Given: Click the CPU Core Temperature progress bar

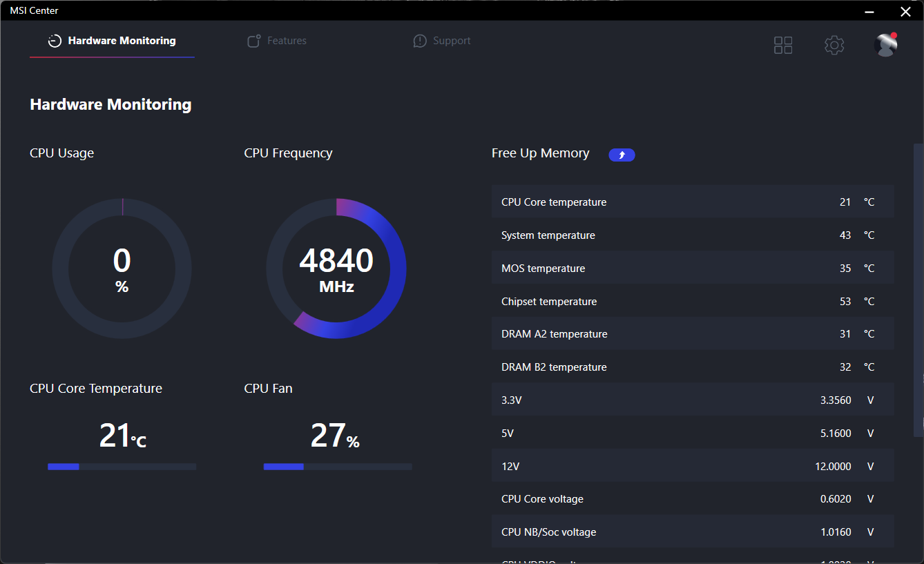Looking at the screenshot, I should 122,467.
